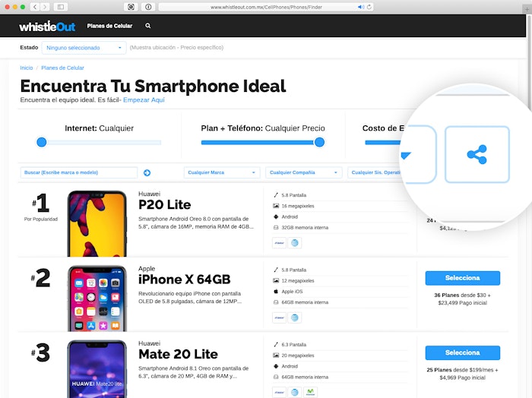Click the Huawei P20 Lite phone image
532x398 pixels.
tap(97, 224)
